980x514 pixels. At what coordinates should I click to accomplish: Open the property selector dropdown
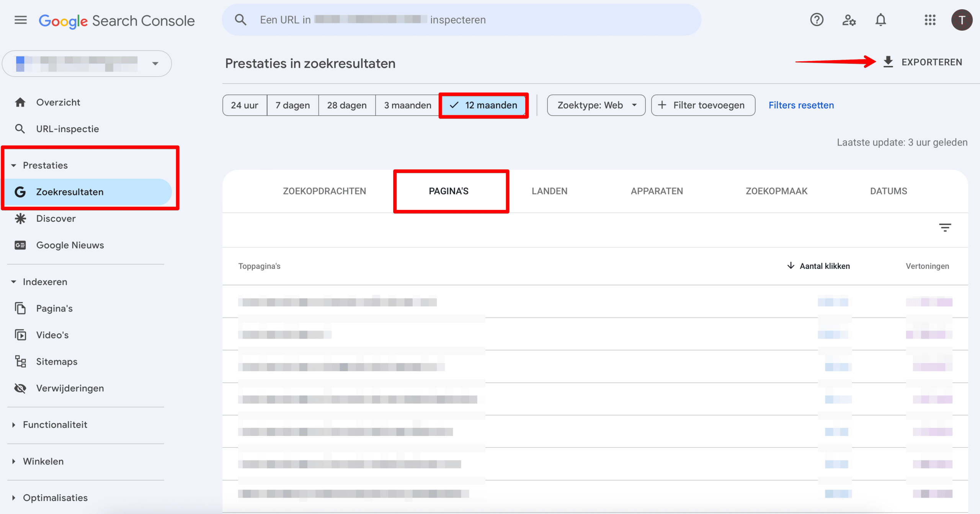tap(87, 64)
